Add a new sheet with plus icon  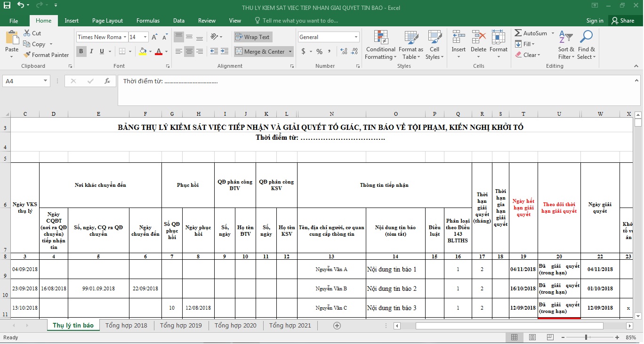click(337, 325)
